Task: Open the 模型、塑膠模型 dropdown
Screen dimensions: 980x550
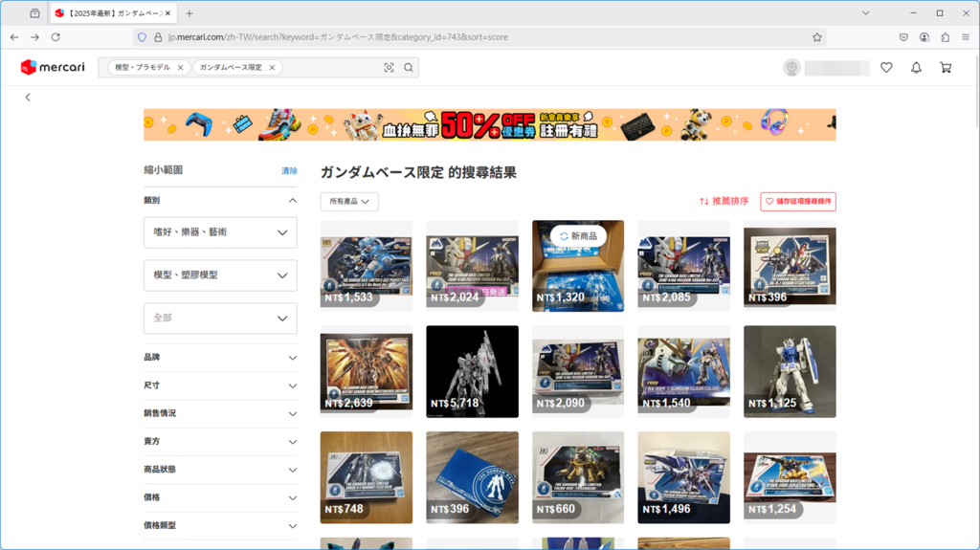Action: coord(220,275)
